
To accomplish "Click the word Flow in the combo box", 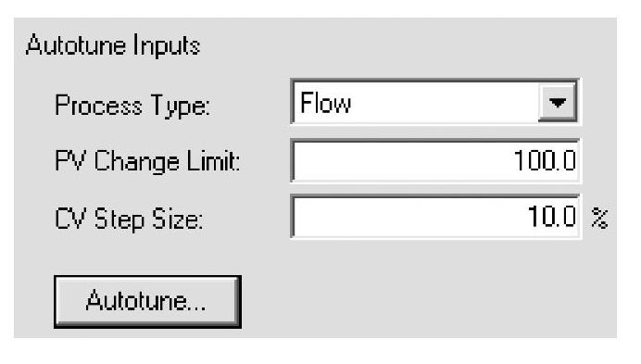I will pos(325,103).
